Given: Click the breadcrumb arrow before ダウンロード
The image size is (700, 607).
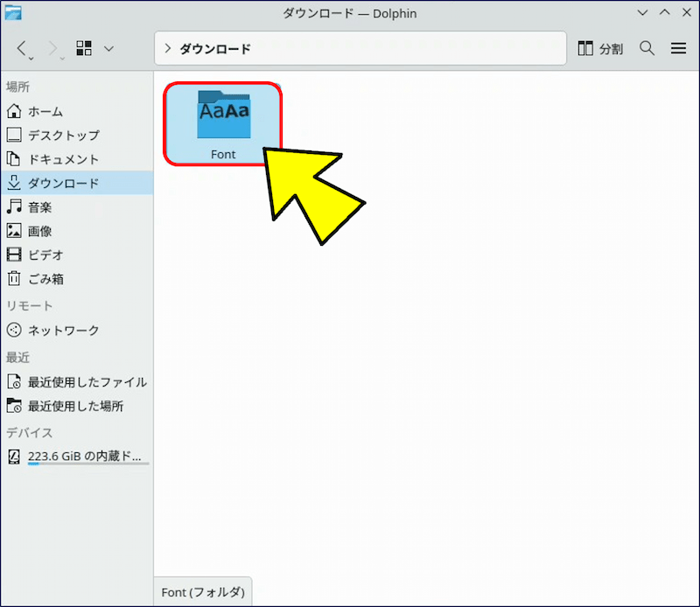Looking at the screenshot, I should pyautogui.click(x=167, y=49).
